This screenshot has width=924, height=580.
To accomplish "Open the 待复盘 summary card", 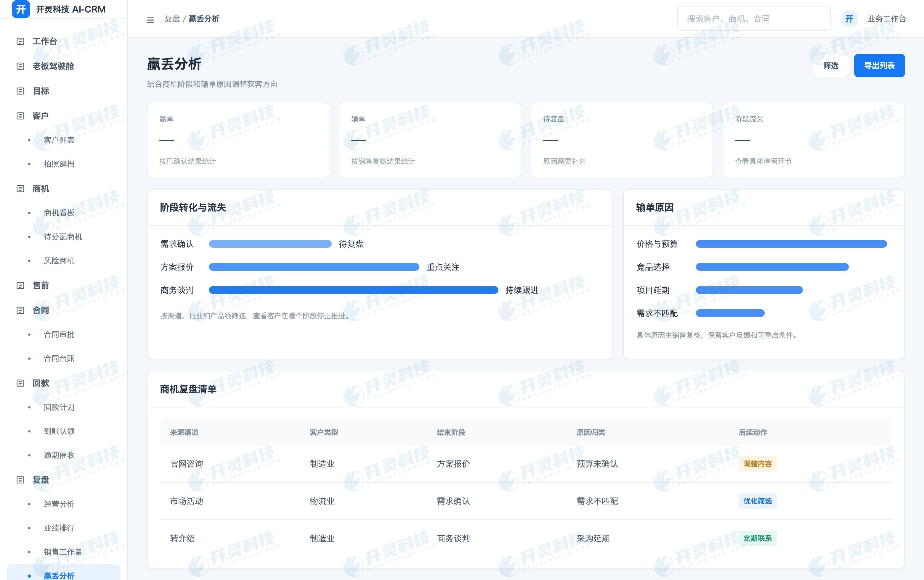I will tap(622, 140).
